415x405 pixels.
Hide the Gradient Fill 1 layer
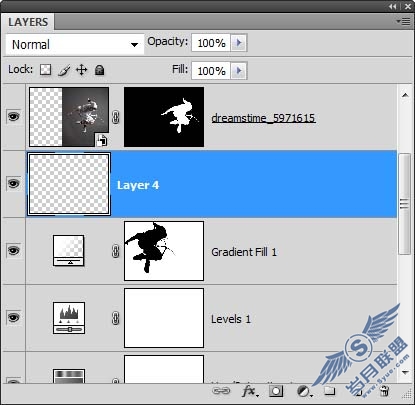click(13, 250)
